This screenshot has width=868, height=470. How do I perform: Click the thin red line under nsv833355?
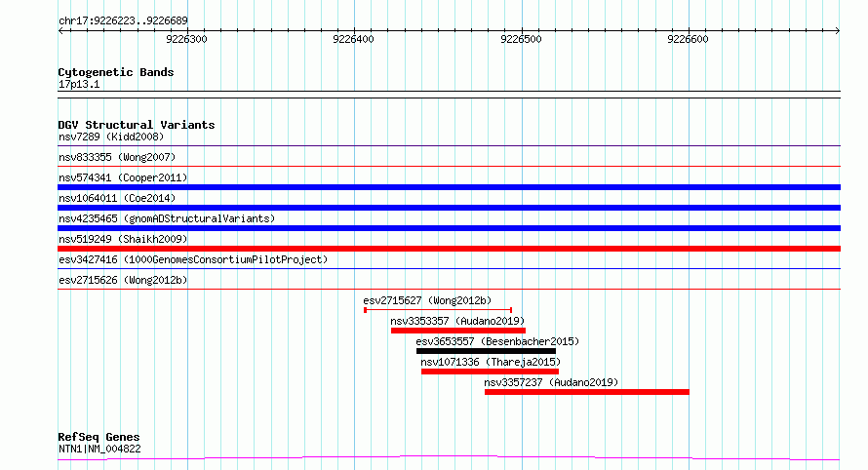coord(449,166)
